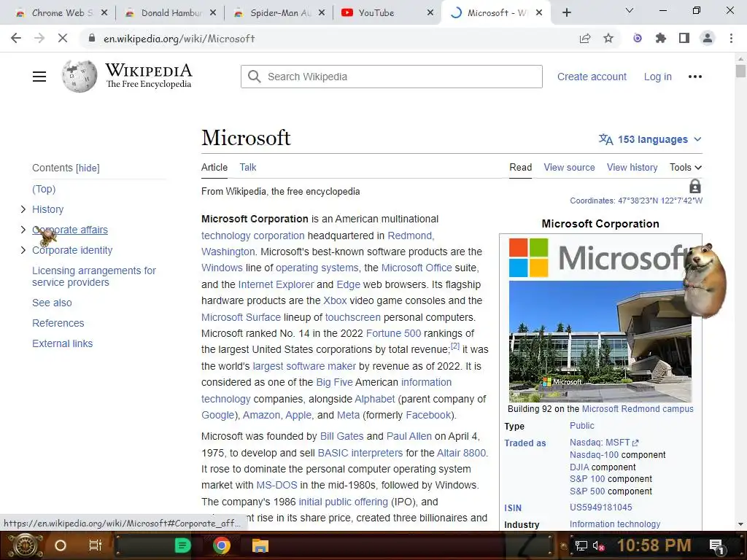Close the YouTube tab
Viewport: 747px width, 560px height.
click(x=430, y=13)
